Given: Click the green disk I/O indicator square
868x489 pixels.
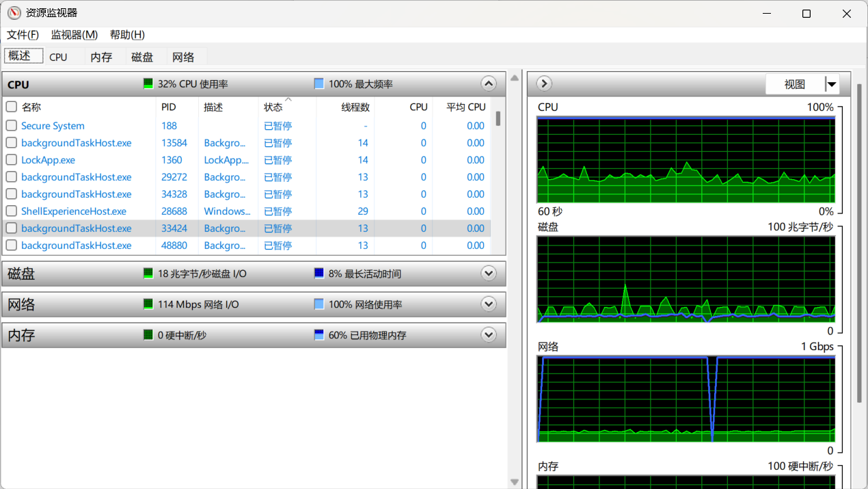Looking at the screenshot, I should click(148, 273).
